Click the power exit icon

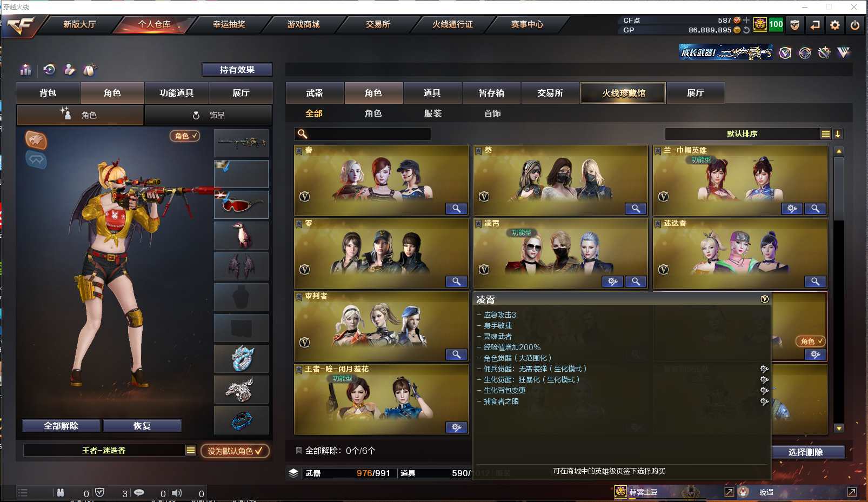tap(854, 25)
